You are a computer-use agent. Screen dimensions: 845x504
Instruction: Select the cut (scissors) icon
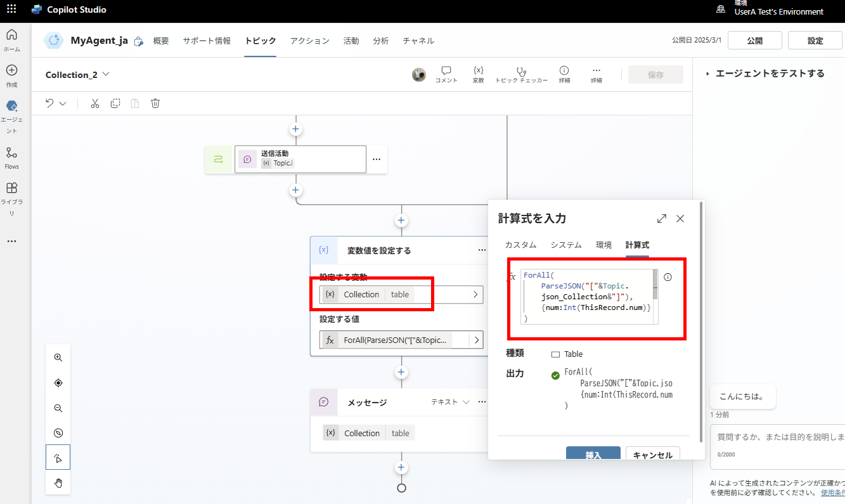(94, 103)
